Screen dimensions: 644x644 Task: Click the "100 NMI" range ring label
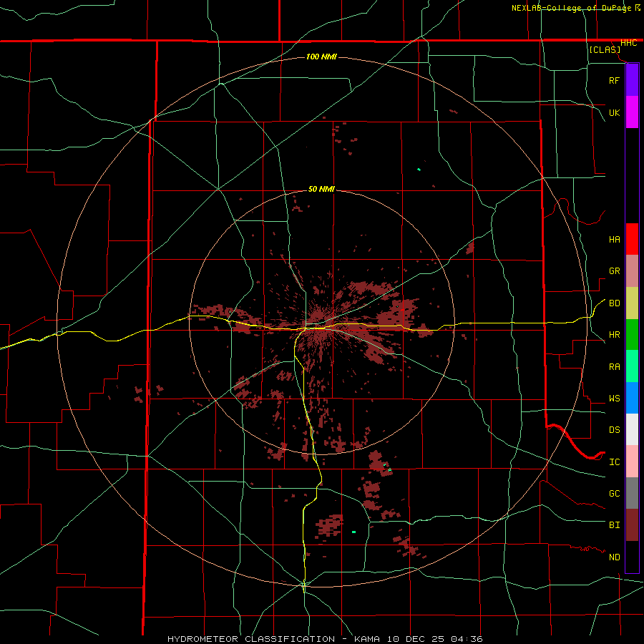[x=321, y=57]
